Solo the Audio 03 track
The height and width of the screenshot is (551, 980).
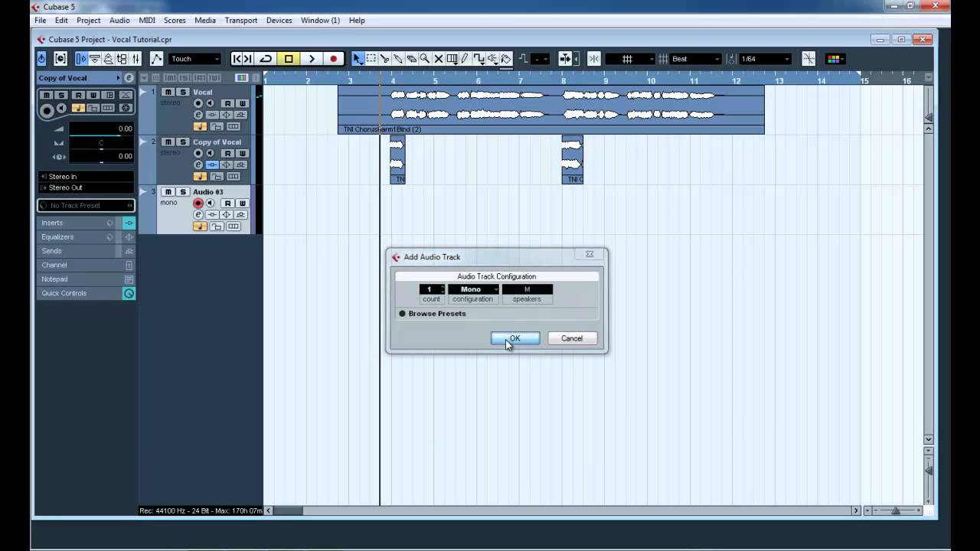[x=183, y=192]
